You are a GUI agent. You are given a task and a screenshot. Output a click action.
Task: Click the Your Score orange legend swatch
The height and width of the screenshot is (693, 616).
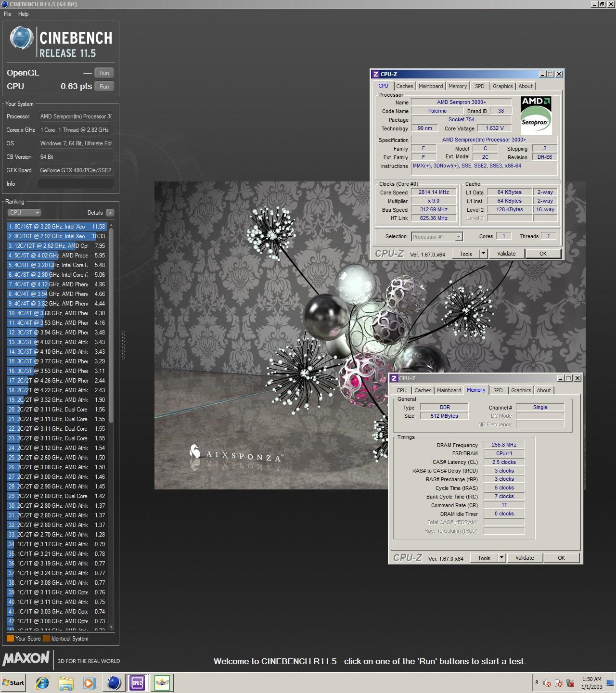point(10,639)
